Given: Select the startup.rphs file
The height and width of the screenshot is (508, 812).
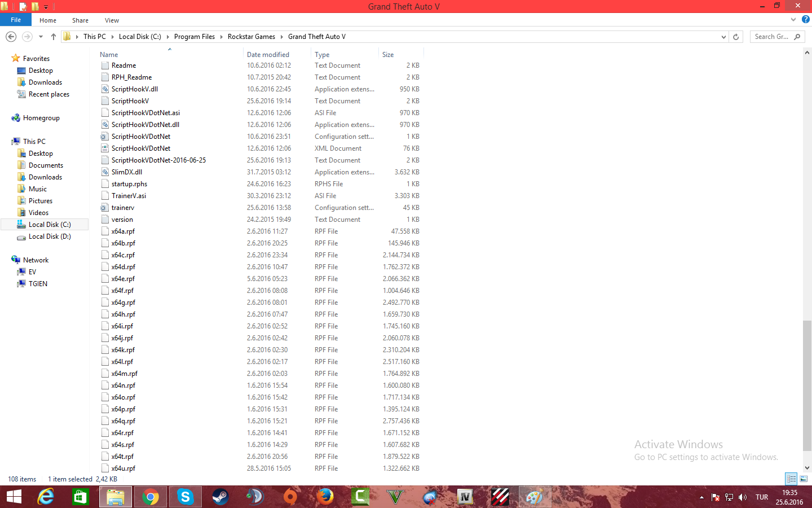Looking at the screenshot, I should pos(129,184).
